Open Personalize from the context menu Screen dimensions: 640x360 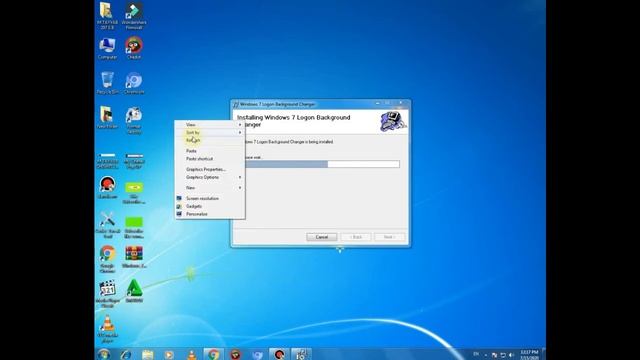(x=210, y=214)
